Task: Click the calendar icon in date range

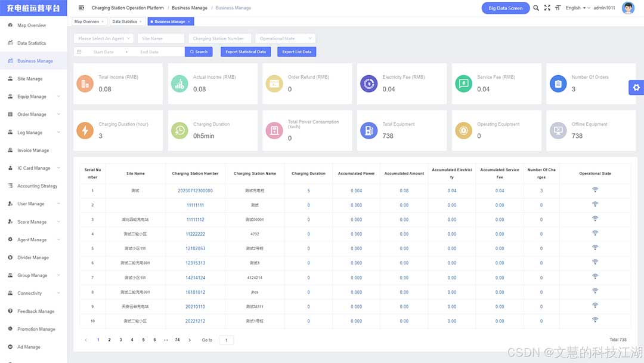Action: click(x=79, y=52)
